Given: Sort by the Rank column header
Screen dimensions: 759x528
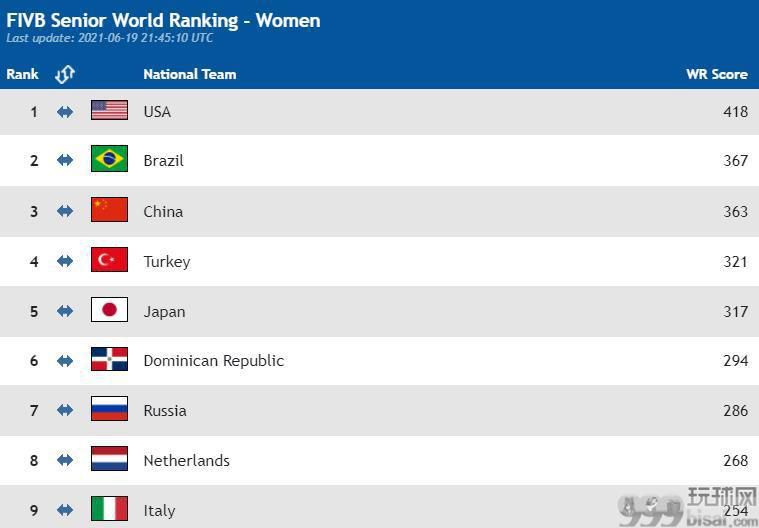Looking at the screenshot, I should tap(22, 74).
